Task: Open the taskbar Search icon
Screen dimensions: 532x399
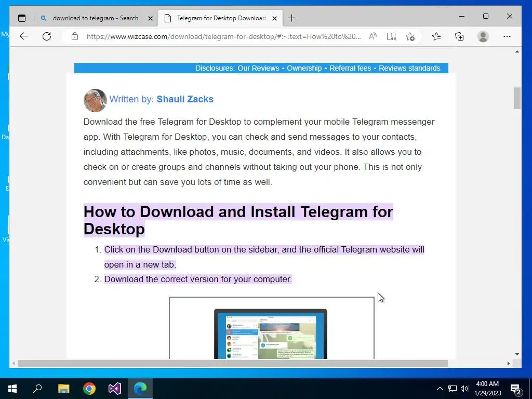Action: click(37, 389)
